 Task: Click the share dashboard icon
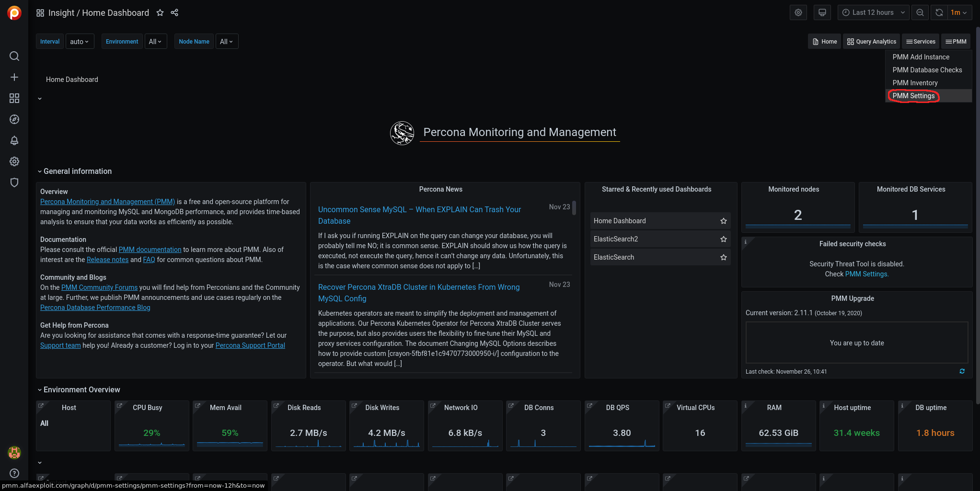[174, 13]
